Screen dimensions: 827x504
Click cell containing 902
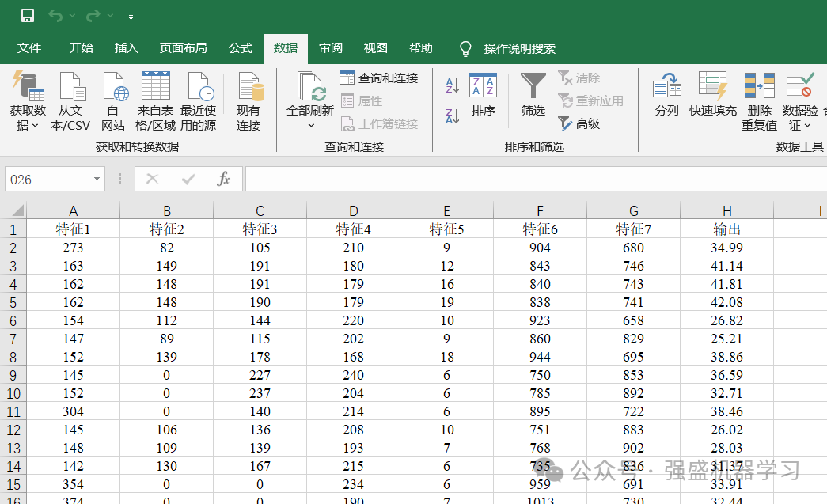633,448
